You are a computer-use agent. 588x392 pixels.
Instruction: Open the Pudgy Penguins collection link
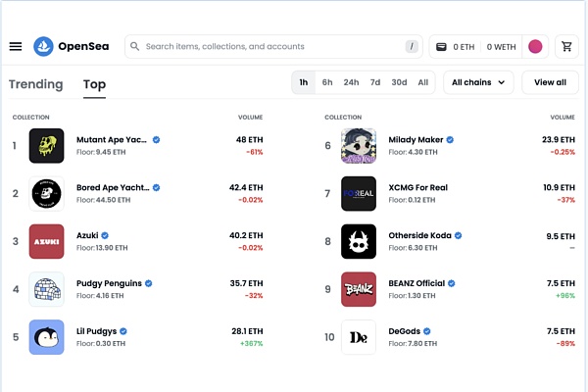109,283
